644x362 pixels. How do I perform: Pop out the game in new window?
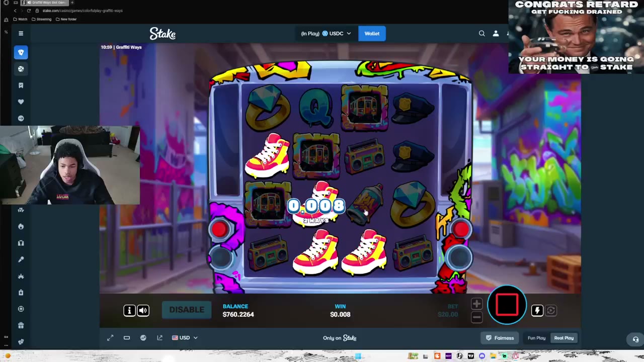[160, 338]
